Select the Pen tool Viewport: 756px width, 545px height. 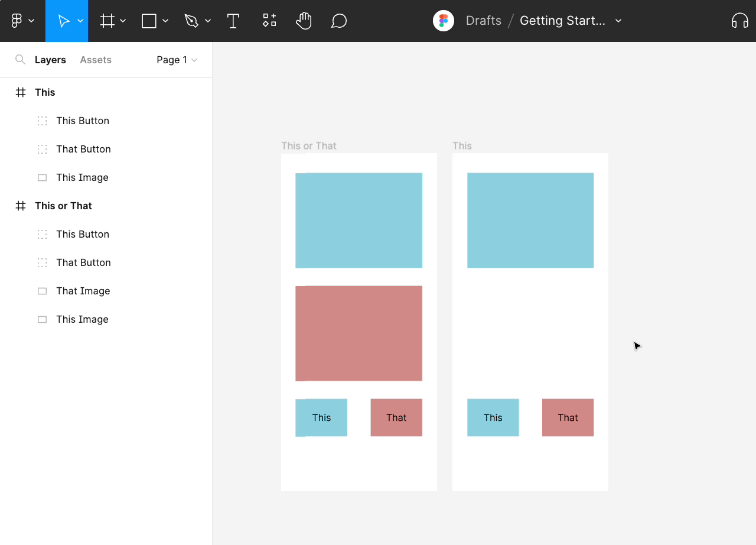point(191,21)
